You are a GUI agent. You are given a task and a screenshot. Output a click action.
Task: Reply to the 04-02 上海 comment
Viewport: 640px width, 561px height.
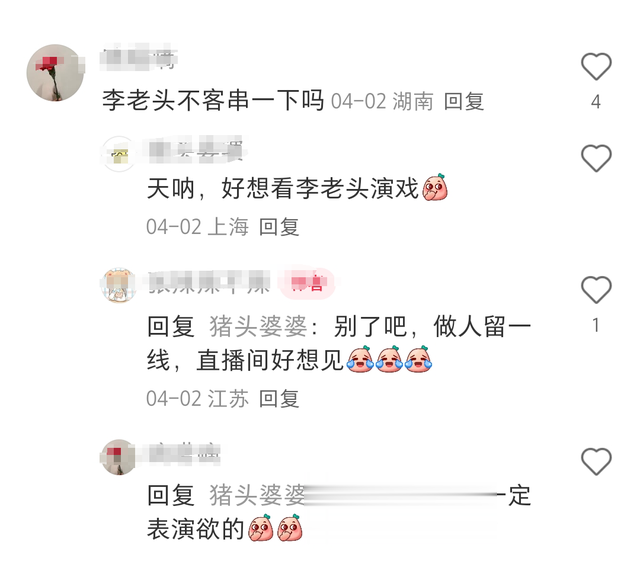point(279,227)
